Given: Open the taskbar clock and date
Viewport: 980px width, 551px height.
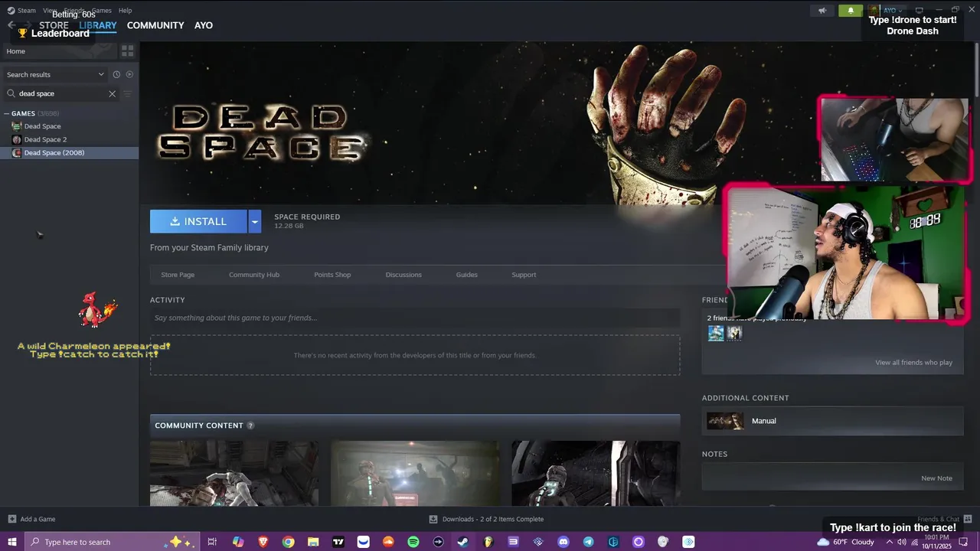Looking at the screenshot, I should click(936, 542).
